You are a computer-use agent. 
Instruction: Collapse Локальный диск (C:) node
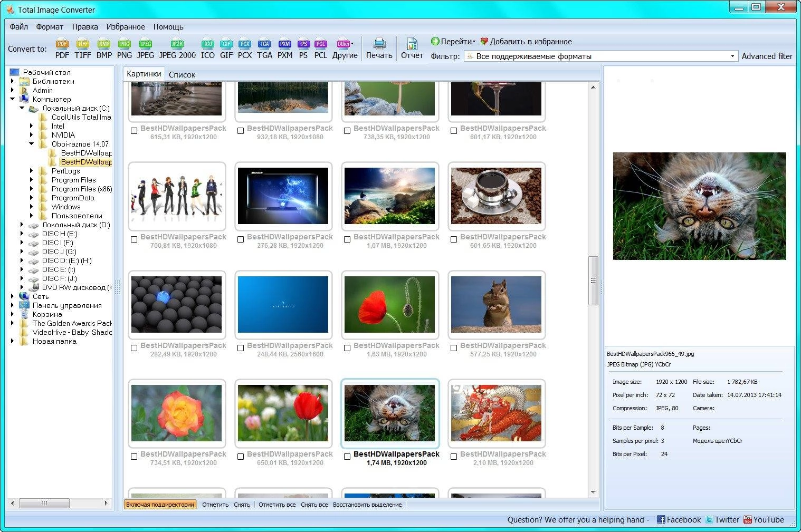coord(22,108)
